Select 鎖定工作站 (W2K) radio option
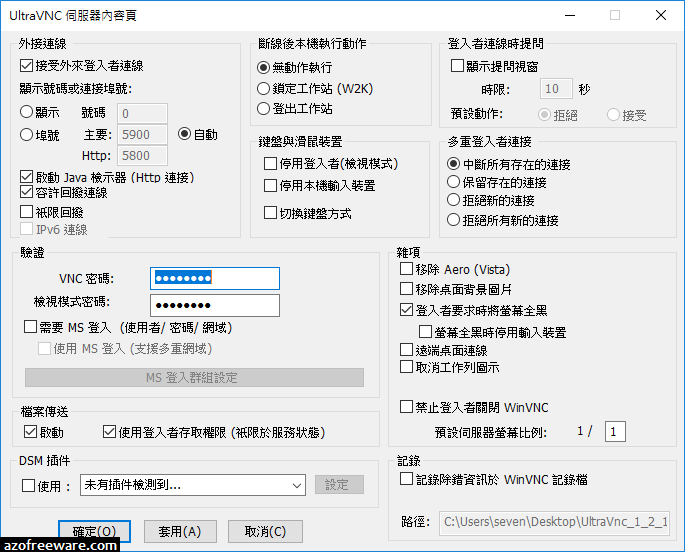The height and width of the screenshot is (552, 685). point(263,89)
